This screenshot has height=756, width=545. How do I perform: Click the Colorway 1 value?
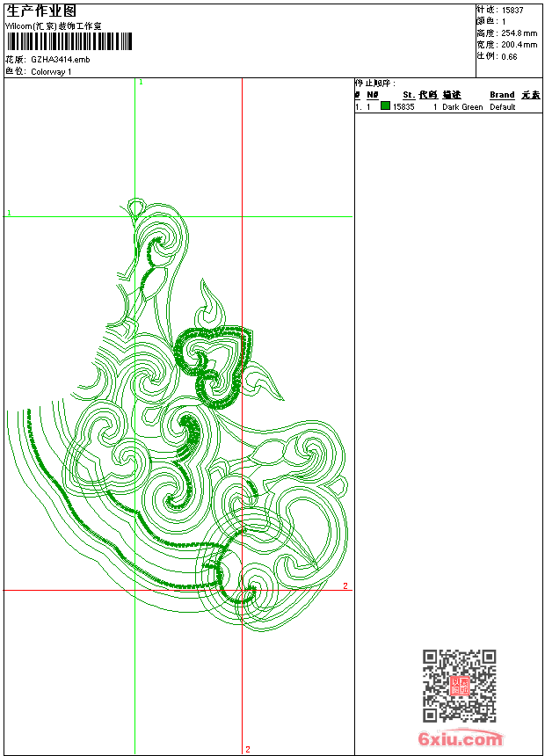pos(51,72)
